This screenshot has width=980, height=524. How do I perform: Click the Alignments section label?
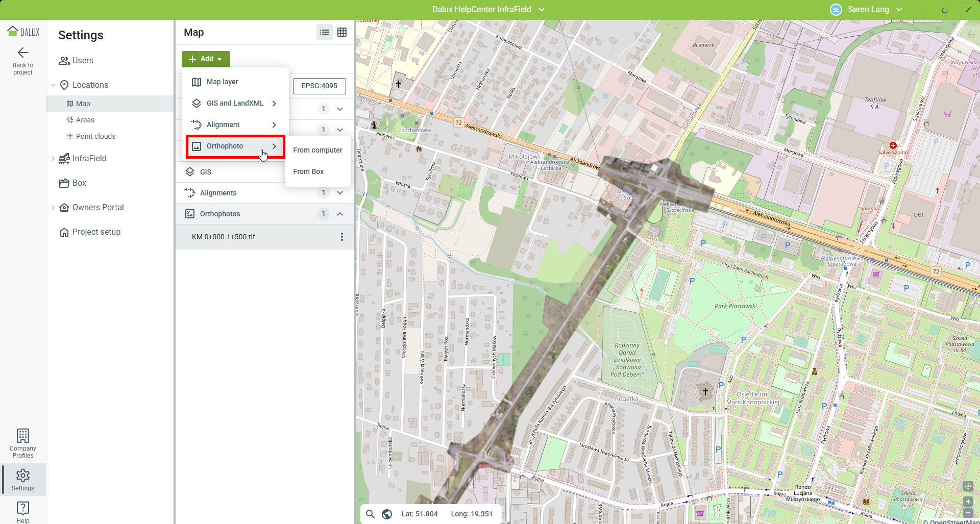[218, 193]
